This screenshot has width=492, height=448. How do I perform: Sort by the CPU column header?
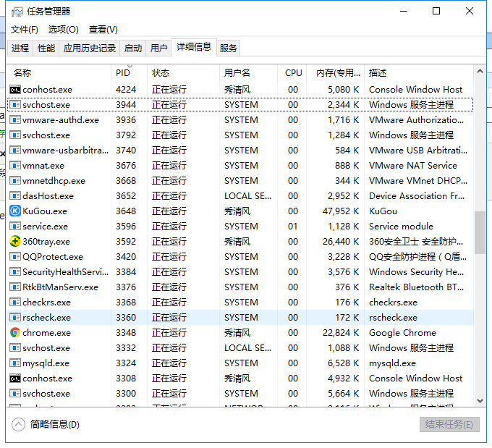[292, 73]
